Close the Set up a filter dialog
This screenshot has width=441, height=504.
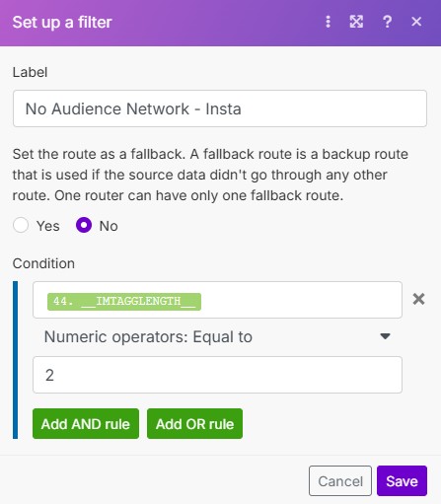(x=416, y=22)
